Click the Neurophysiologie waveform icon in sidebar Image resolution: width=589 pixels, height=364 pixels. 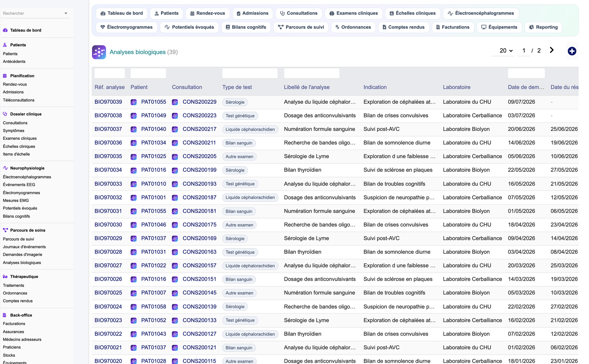pyautogui.click(x=5, y=168)
